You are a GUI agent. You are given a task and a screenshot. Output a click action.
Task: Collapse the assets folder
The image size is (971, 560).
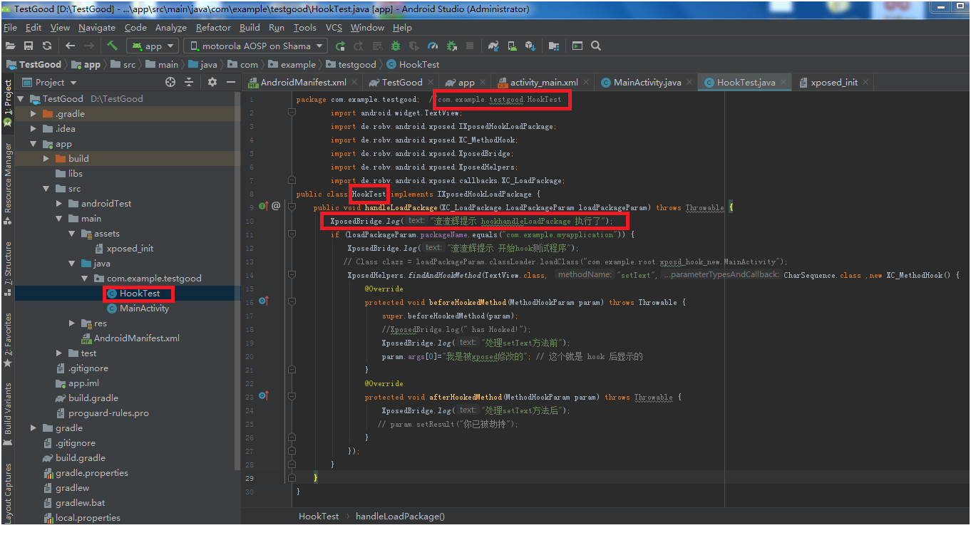[72, 233]
